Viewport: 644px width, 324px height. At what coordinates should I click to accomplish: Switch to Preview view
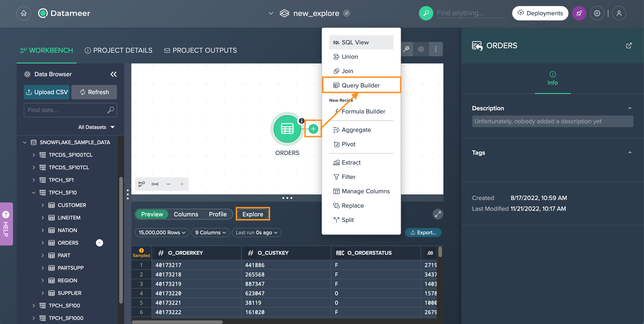[152, 214]
